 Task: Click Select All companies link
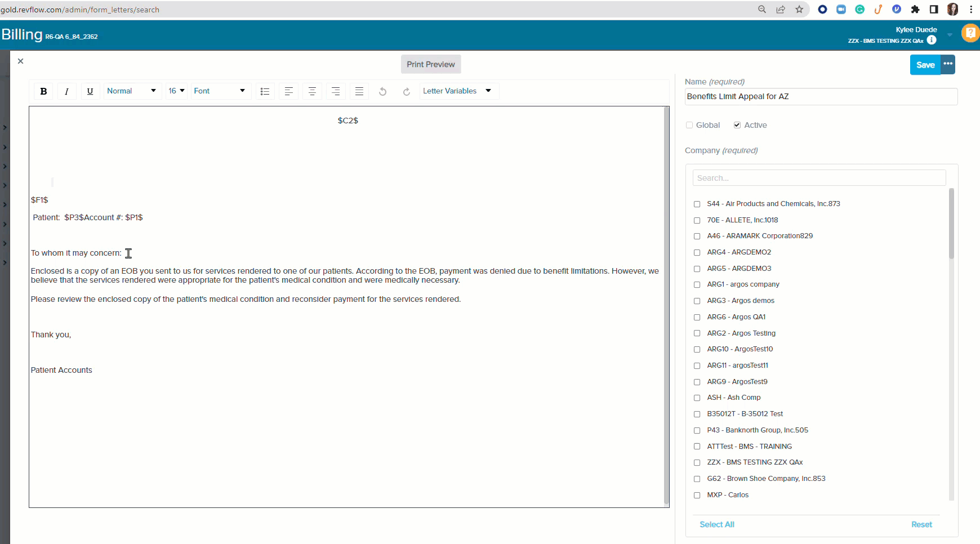point(717,524)
